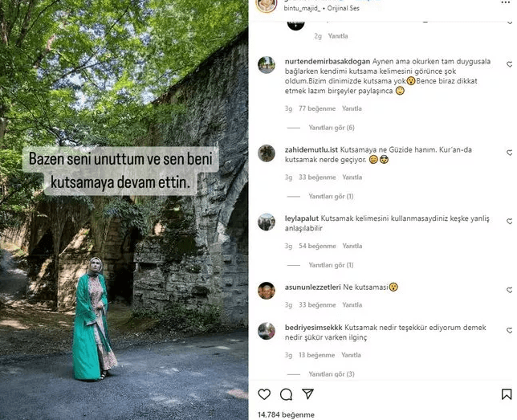Like leylapalut's comment with heart
The image size is (517, 420).
(510, 222)
